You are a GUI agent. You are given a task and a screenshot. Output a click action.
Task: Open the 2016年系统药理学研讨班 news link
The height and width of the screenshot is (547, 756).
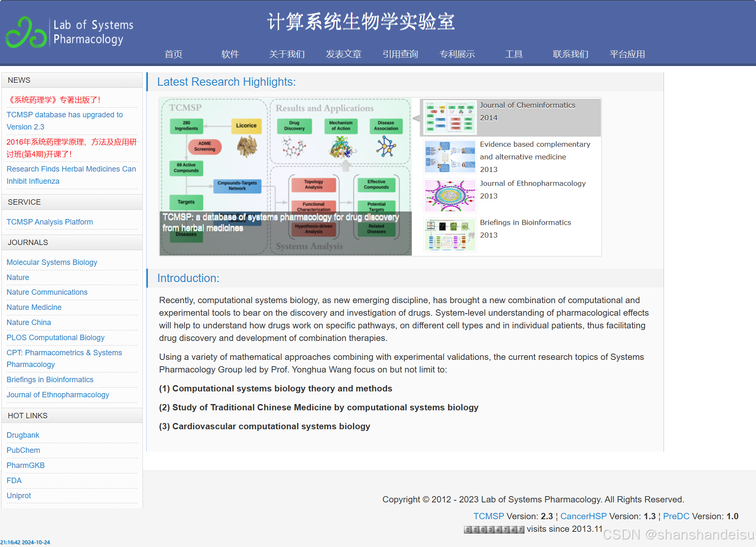[x=71, y=148]
